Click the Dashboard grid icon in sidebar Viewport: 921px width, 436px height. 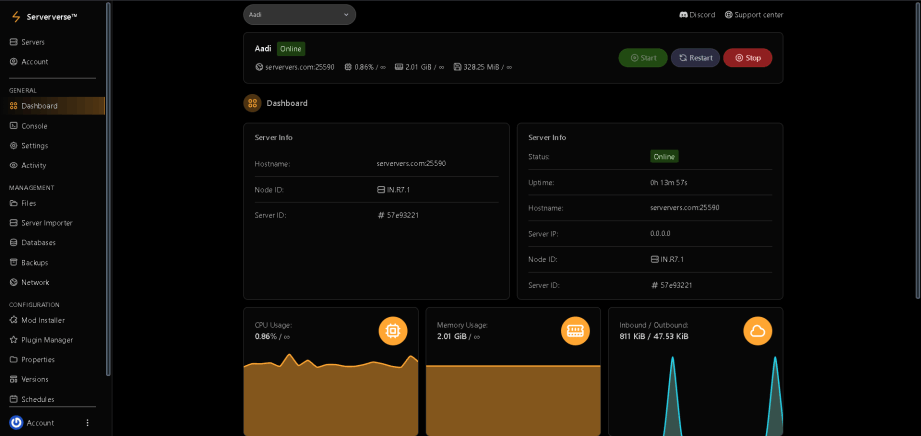pos(14,106)
